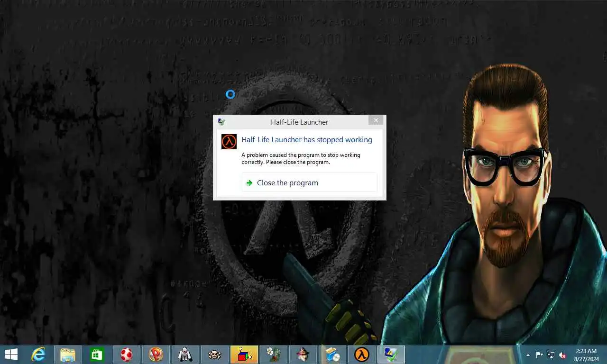Click the dialog title bar program icon
The width and height of the screenshot is (607, 364).
[221, 122]
